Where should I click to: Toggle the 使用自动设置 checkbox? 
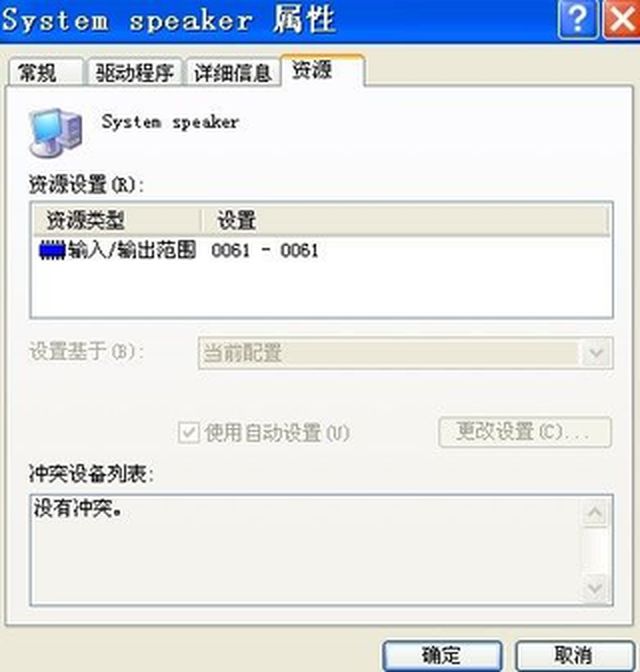189,432
